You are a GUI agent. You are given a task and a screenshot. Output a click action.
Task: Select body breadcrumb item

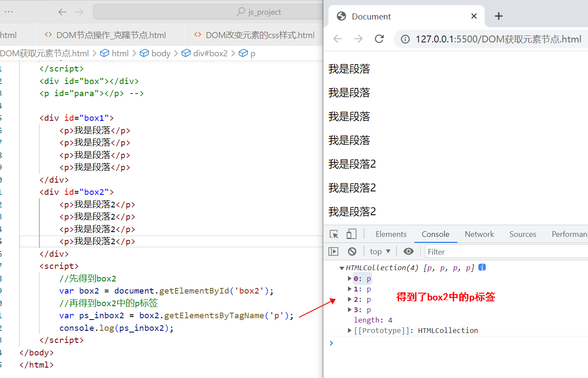click(155, 53)
